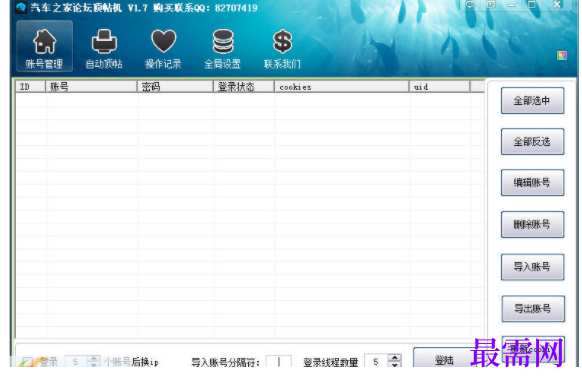Click the 导出账号 button

(533, 309)
